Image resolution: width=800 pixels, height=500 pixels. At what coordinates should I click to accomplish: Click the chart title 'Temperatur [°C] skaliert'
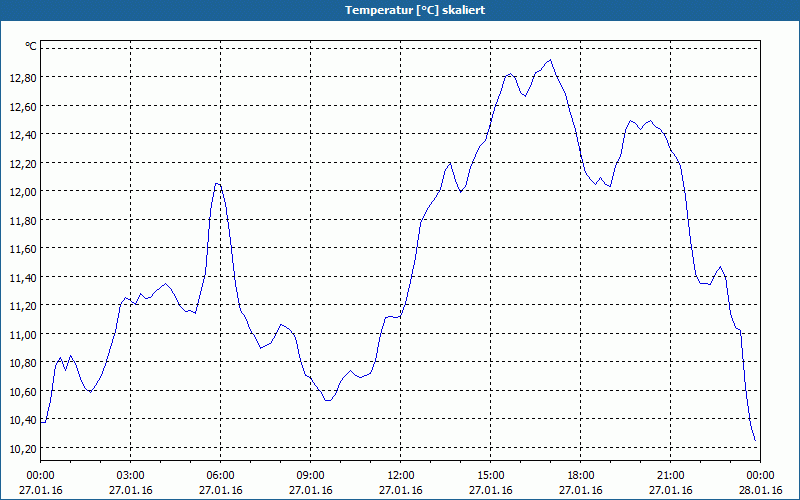point(400,10)
